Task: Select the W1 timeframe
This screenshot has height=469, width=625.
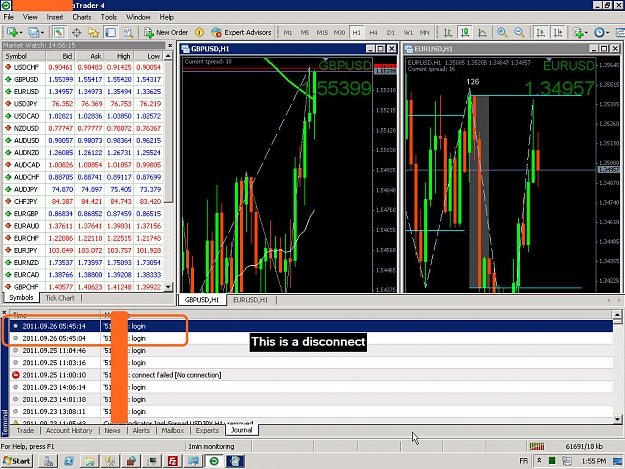Action: 408,33
